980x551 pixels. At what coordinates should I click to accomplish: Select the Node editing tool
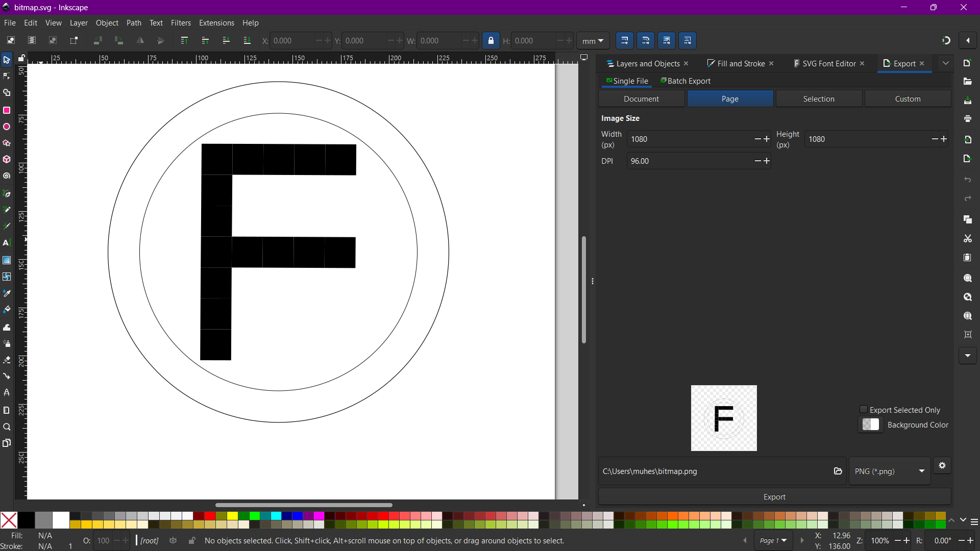click(7, 77)
